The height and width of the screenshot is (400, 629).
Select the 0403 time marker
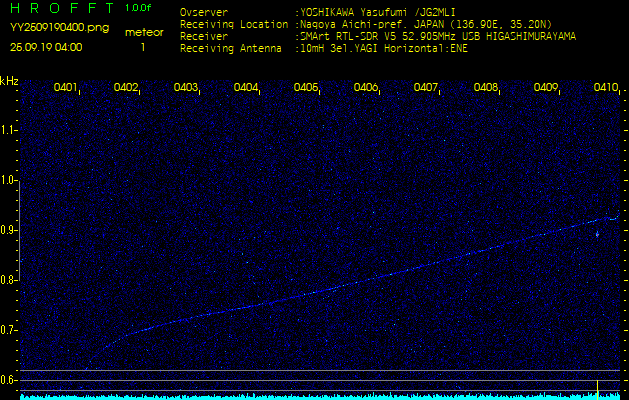point(186,88)
